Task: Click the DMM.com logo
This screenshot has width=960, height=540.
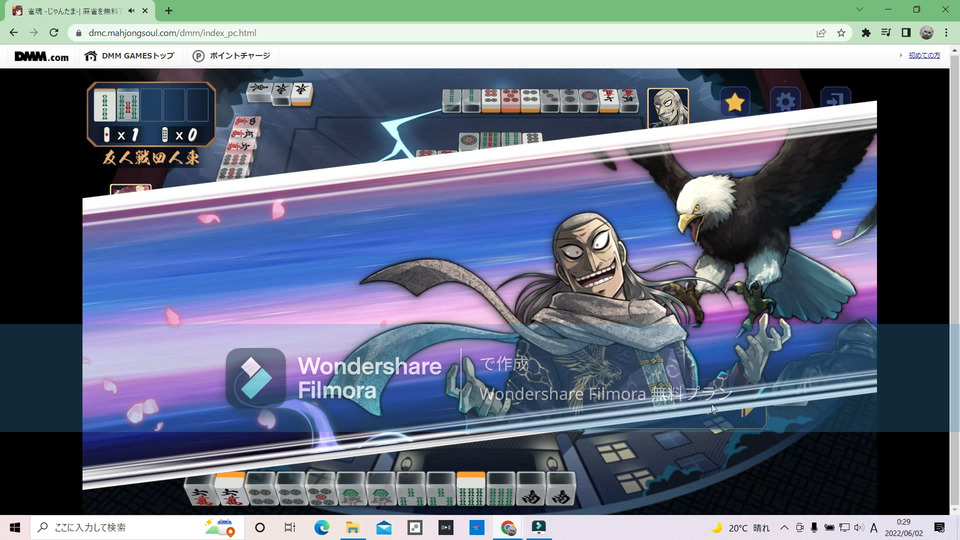Action: 41,56
